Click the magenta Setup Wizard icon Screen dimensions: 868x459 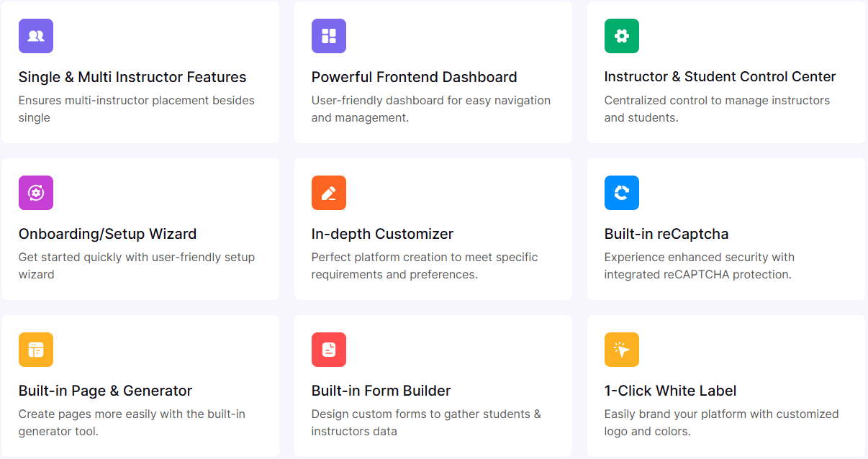pyautogui.click(x=36, y=193)
